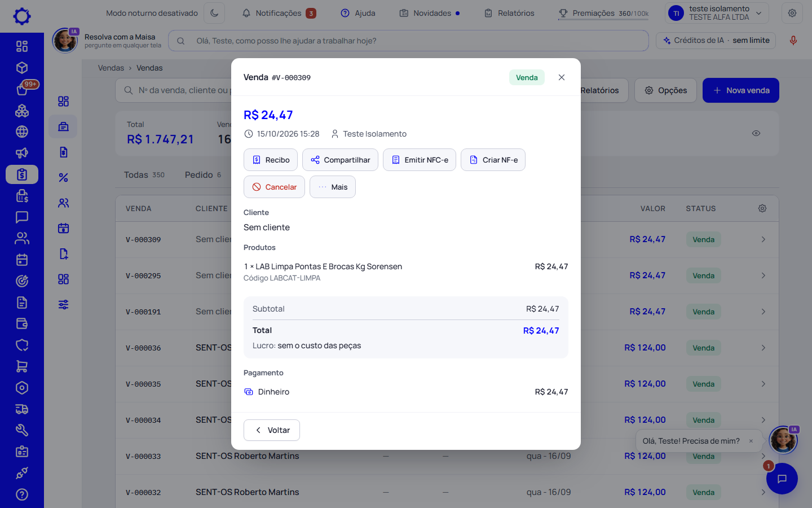Open Premiações trophy progress
This screenshot has width=812, height=508.
click(603, 13)
